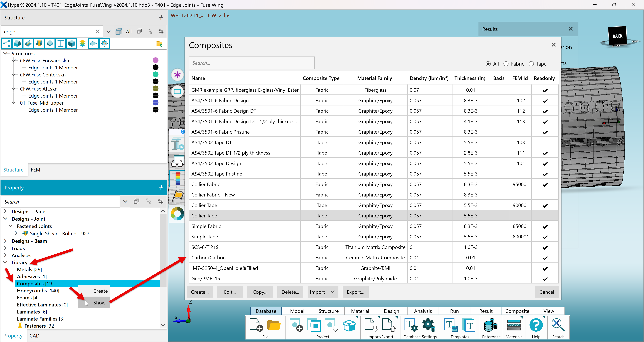Screen dimensions: 644x342
Task: Open a database with the yellow folder icon
Action: 274,325
